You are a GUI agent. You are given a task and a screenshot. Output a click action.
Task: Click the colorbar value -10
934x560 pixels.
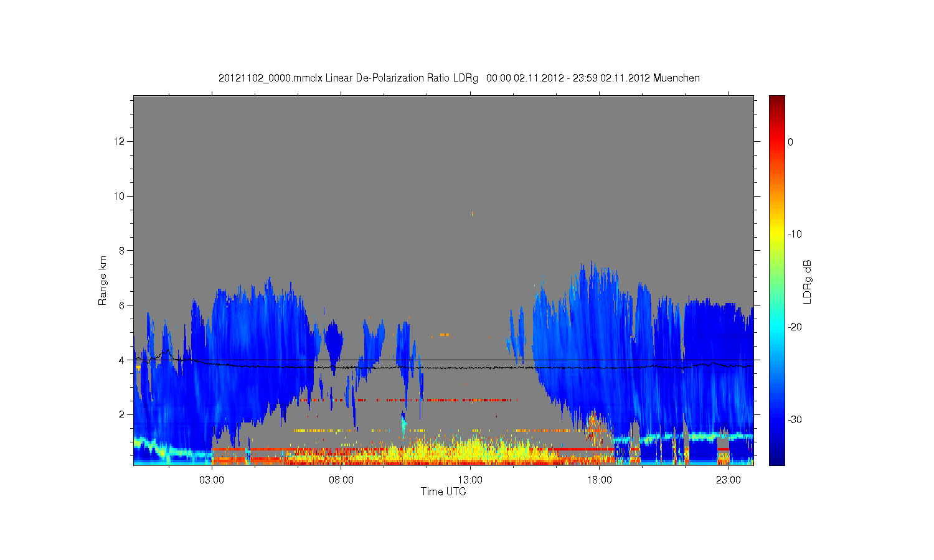click(x=795, y=235)
